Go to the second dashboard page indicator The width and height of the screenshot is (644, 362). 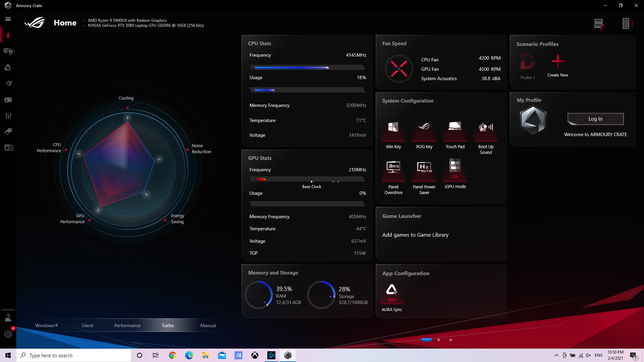click(438, 340)
